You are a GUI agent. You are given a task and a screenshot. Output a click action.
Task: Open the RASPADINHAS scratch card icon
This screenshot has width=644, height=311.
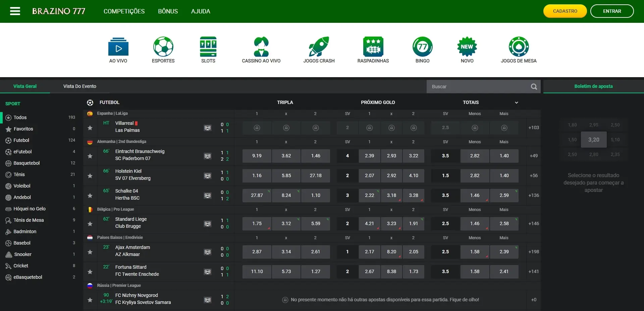[373, 47]
